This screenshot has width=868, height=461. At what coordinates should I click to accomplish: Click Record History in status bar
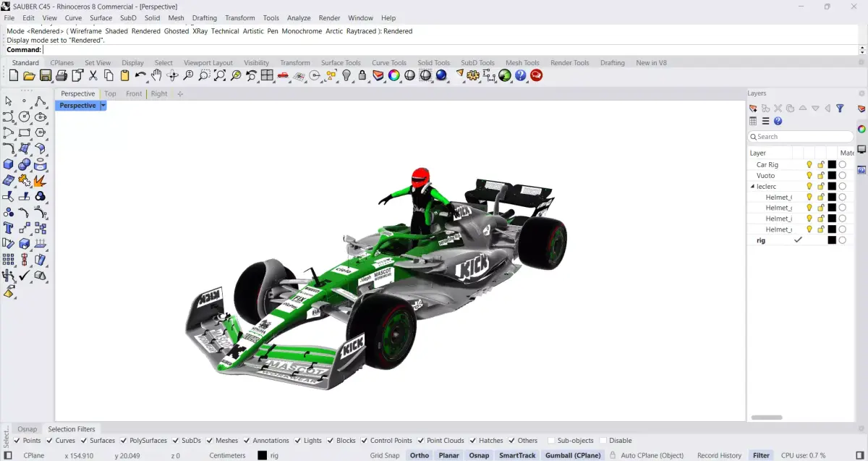[x=719, y=455]
